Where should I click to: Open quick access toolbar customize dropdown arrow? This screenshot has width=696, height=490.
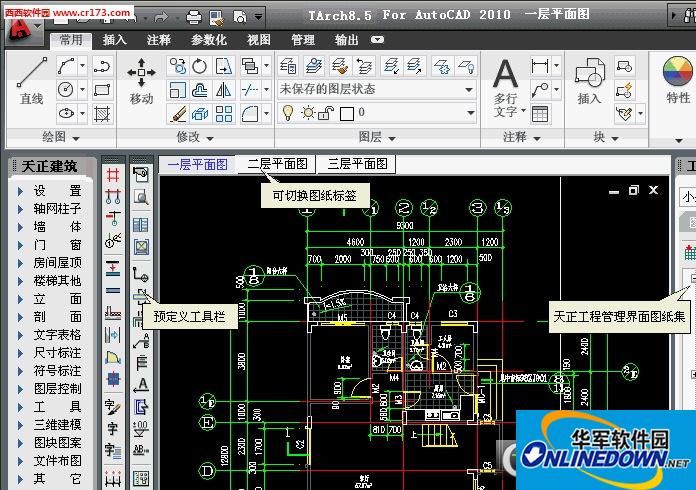click(258, 17)
